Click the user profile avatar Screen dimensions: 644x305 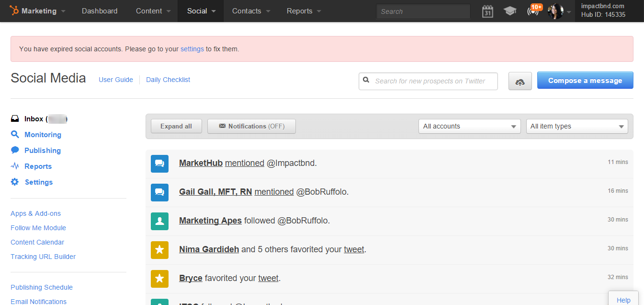[555, 11]
